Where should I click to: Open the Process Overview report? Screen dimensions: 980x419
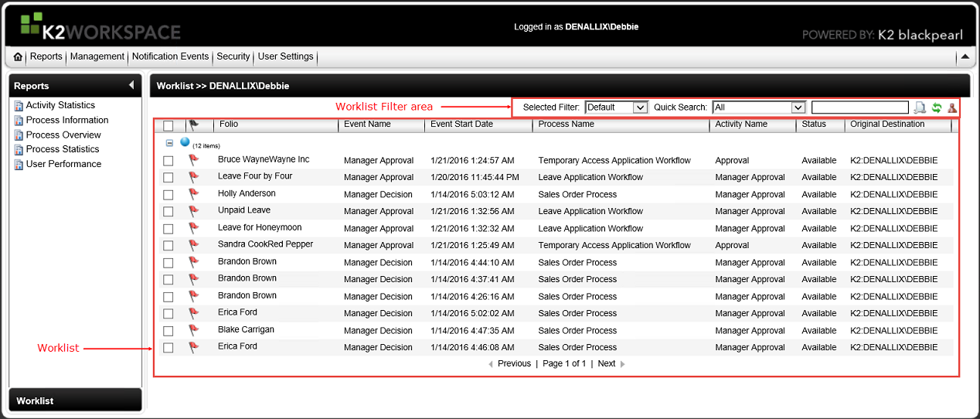[63, 135]
